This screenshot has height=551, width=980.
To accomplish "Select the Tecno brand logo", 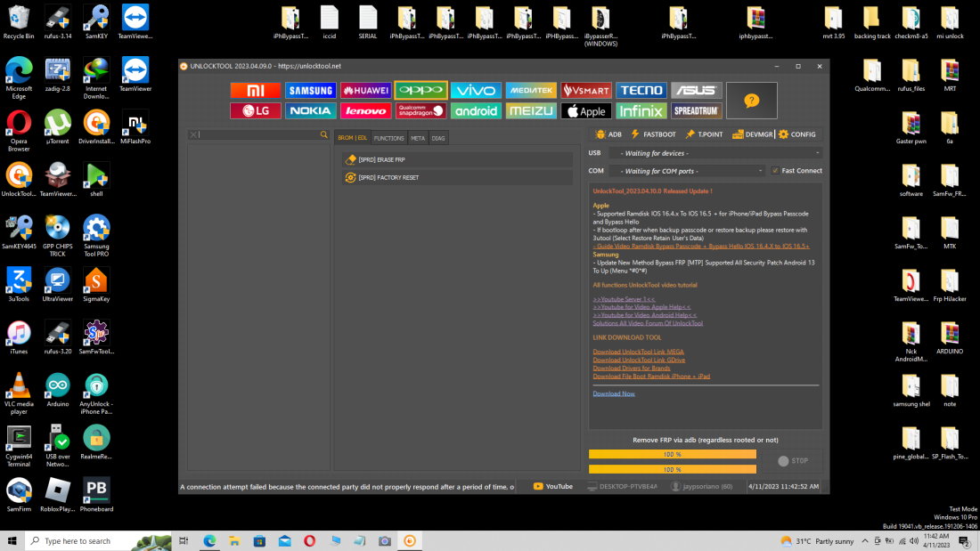I will [x=641, y=91].
